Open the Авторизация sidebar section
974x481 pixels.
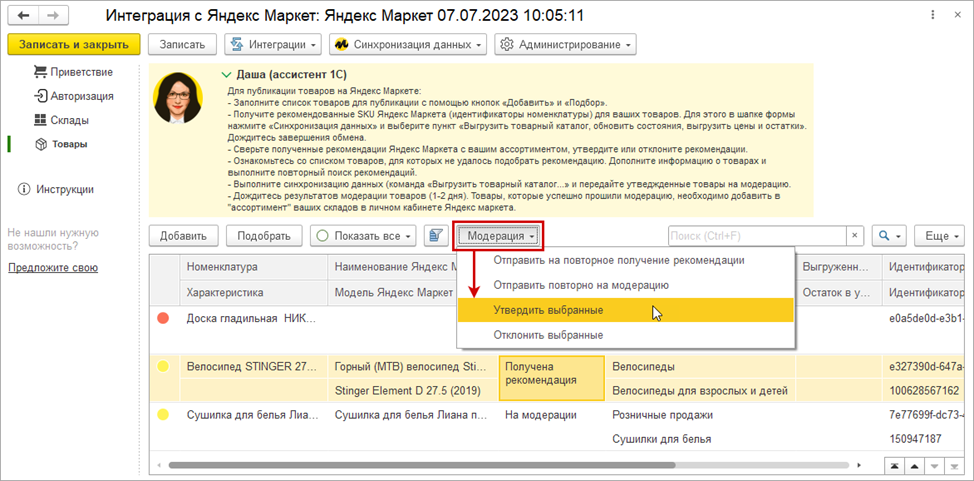[72, 96]
